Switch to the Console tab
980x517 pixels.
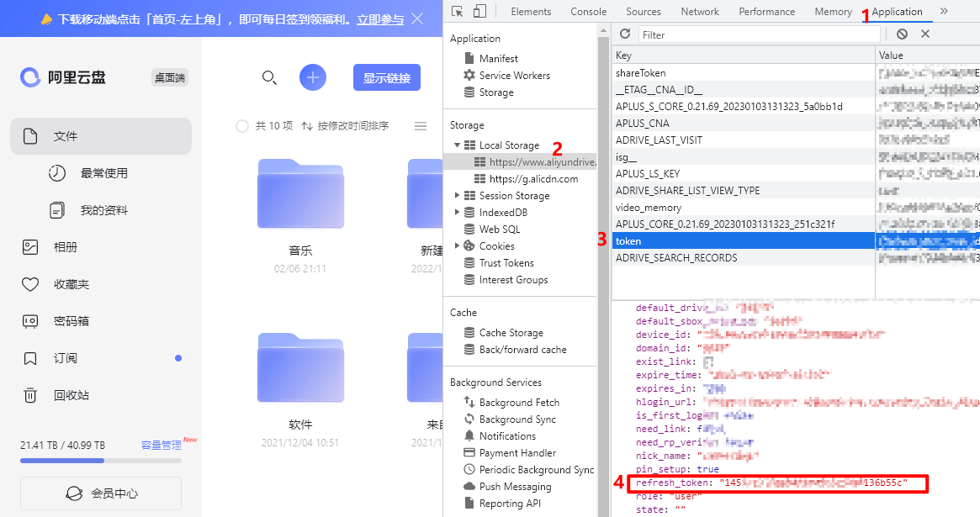588,11
